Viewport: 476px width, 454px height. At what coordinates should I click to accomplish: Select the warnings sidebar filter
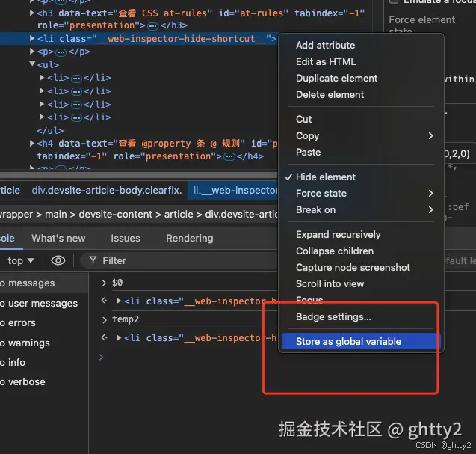(x=25, y=343)
